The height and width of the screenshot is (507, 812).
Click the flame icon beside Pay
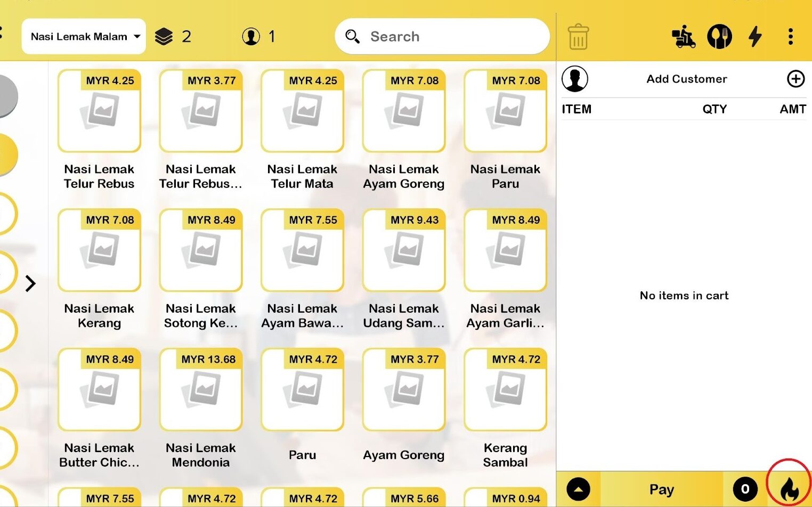click(789, 487)
